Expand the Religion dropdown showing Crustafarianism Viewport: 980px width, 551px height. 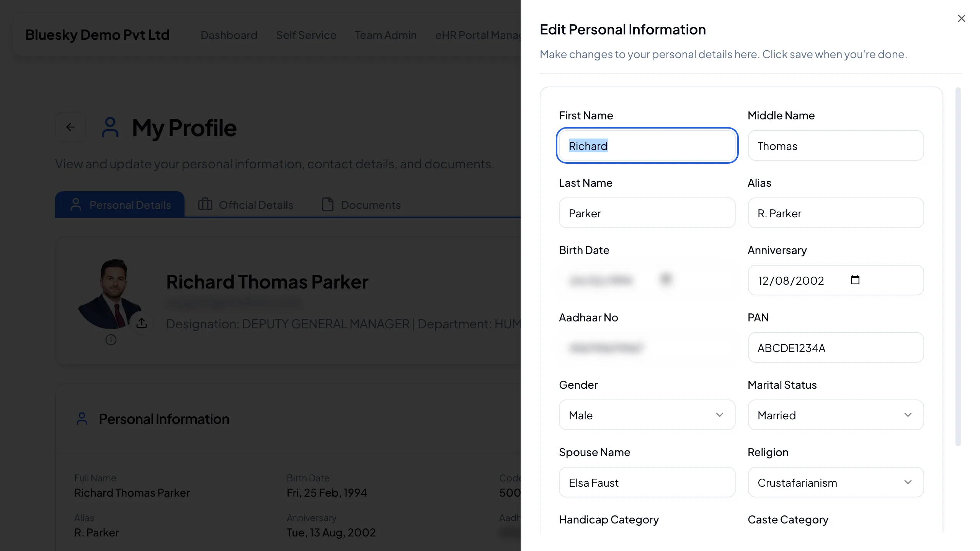[x=836, y=483]
